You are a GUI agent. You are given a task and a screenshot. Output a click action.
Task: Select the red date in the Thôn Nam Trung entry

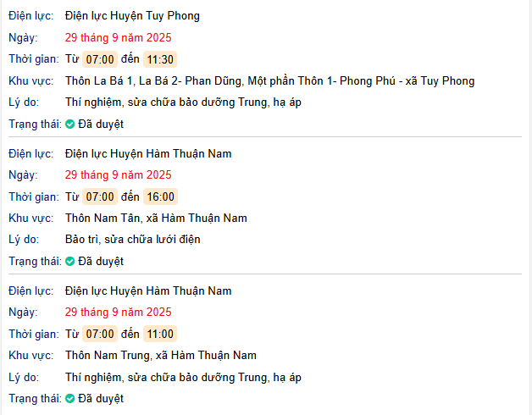118,313
